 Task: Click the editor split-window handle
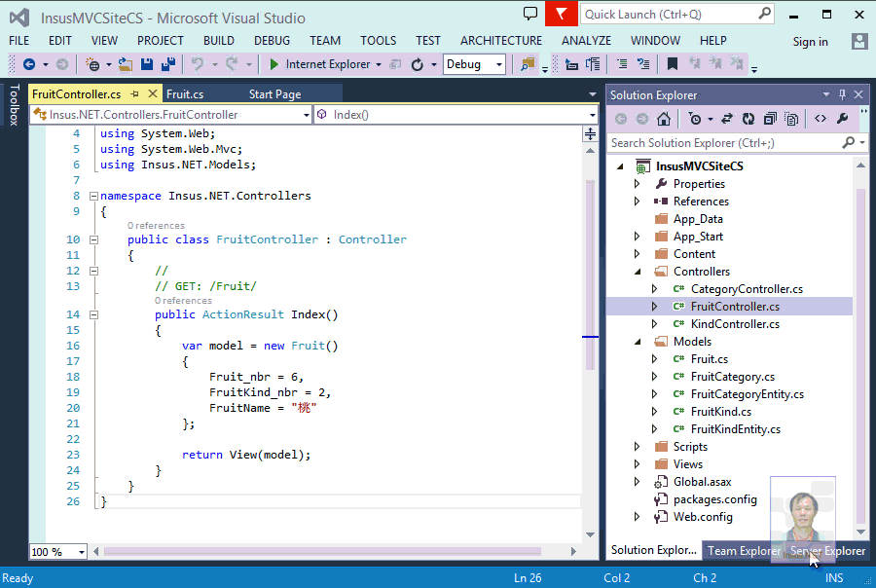[x=590, y=134]
